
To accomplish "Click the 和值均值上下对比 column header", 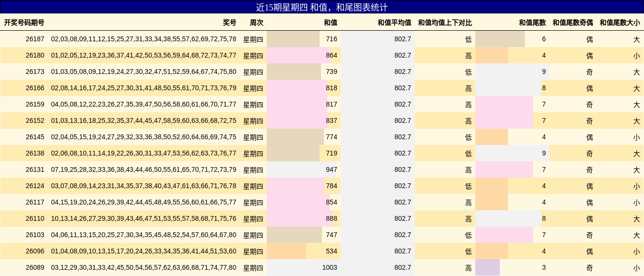I will (x=445, y=23).
